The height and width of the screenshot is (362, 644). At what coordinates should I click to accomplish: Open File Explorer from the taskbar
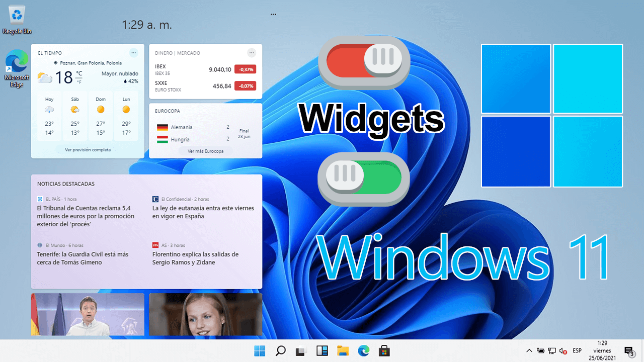[343, 351]
